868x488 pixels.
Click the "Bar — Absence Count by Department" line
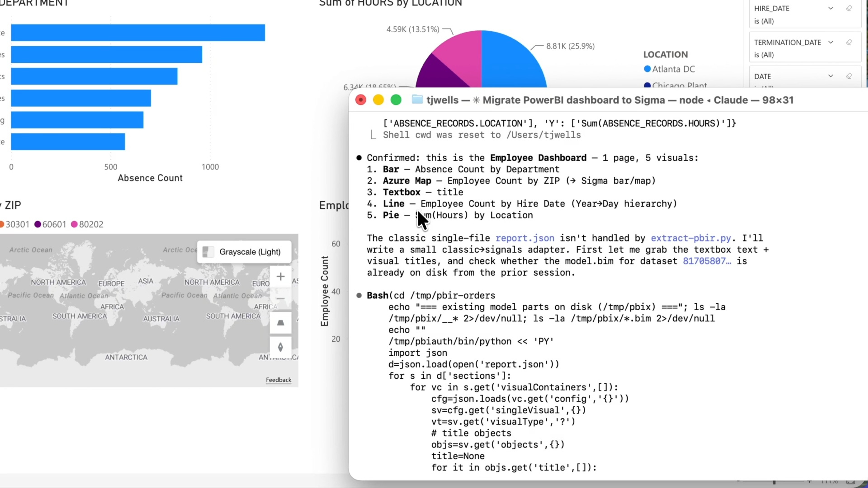(x=463, y=169)
